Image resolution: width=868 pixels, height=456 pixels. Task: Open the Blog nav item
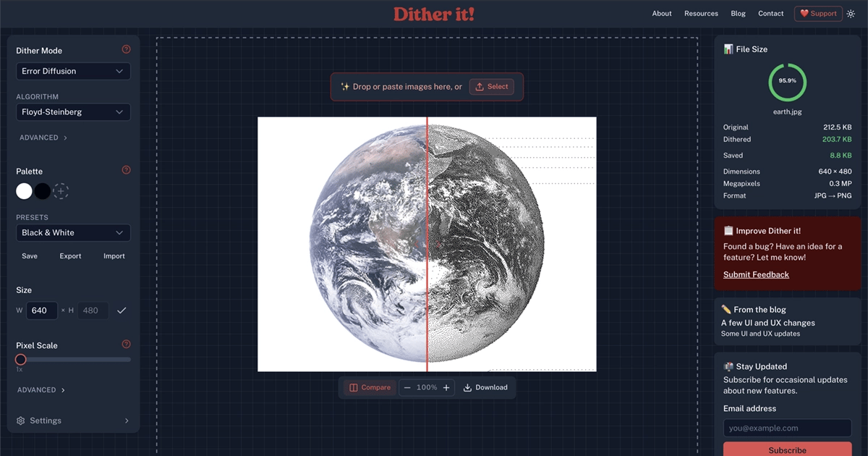pyautogui.click(x=738, y=14)
